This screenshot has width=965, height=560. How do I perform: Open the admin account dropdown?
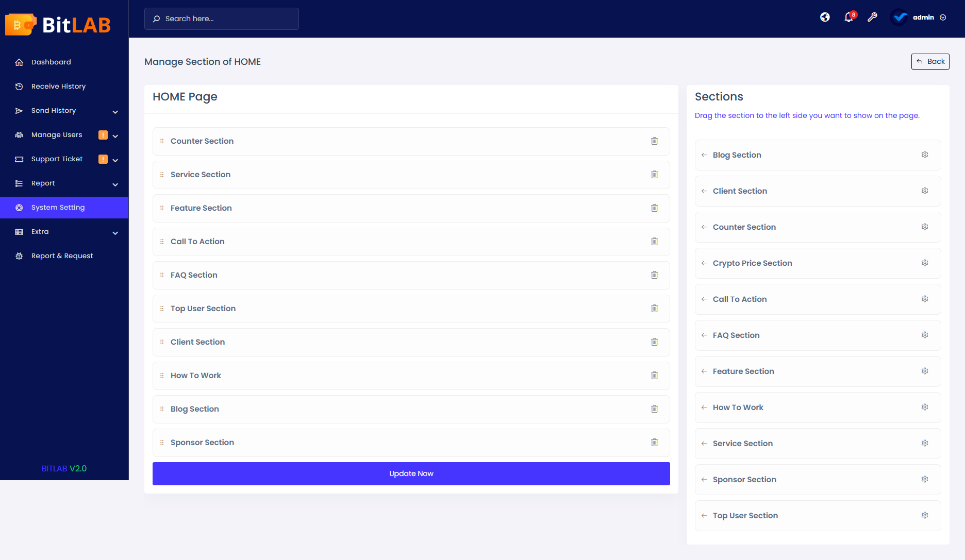coord(944,17)
